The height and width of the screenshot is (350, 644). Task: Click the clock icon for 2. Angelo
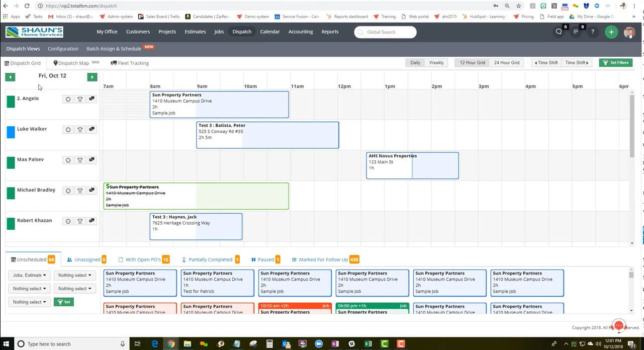tap(68, 99)
